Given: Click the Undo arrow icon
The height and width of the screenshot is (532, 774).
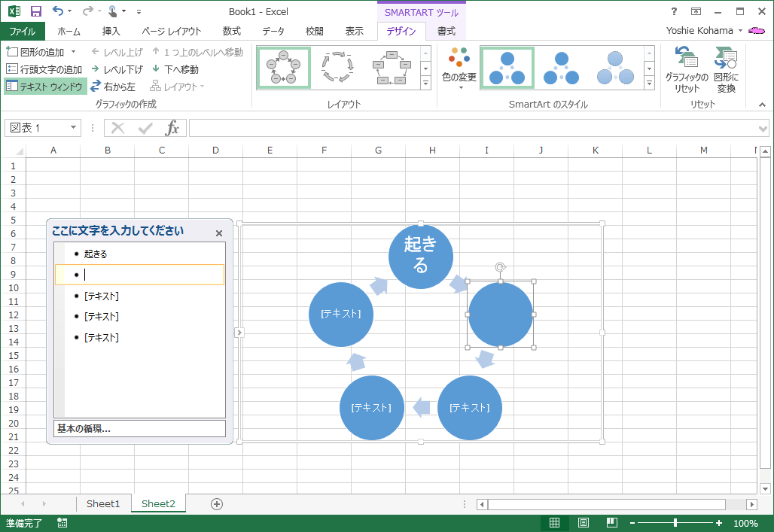Looking at the screenshot, I should point(58,11).
